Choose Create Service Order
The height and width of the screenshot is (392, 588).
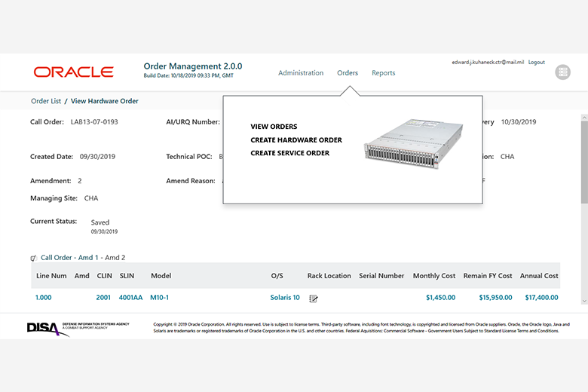[x=290, y=153]
